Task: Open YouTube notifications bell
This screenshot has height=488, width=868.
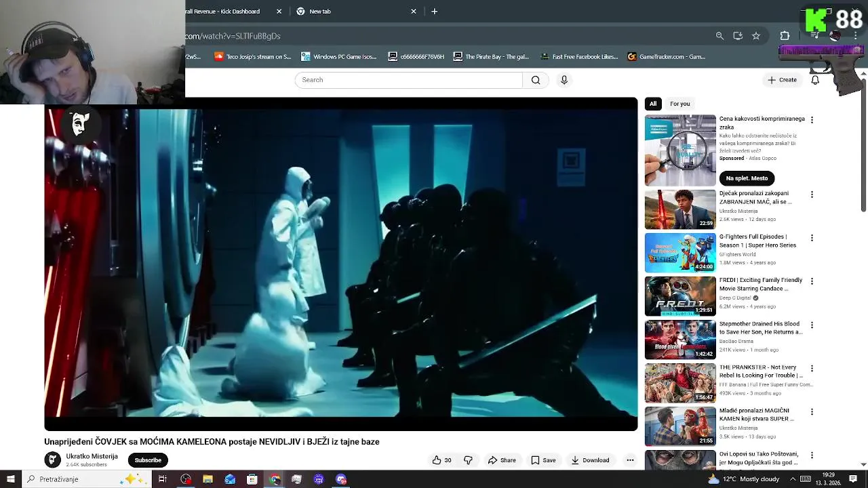Action: 815,80
